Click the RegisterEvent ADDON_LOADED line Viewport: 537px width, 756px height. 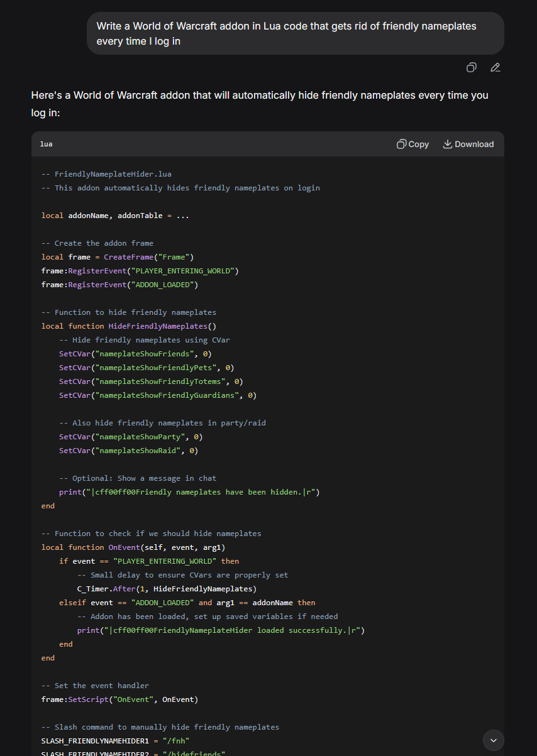[119, 285]
